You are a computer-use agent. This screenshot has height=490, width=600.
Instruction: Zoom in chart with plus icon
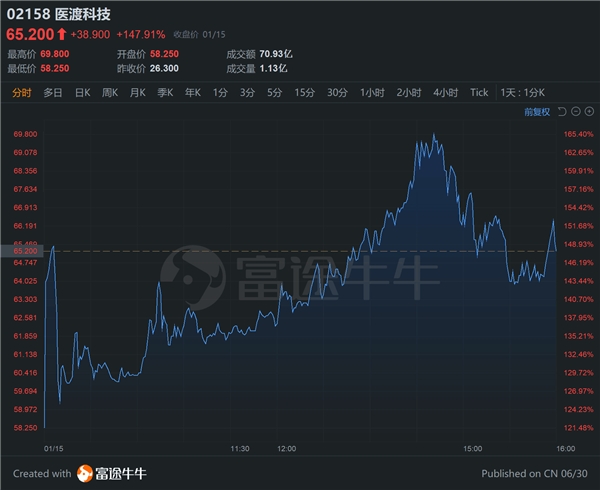tap(589, 111)
